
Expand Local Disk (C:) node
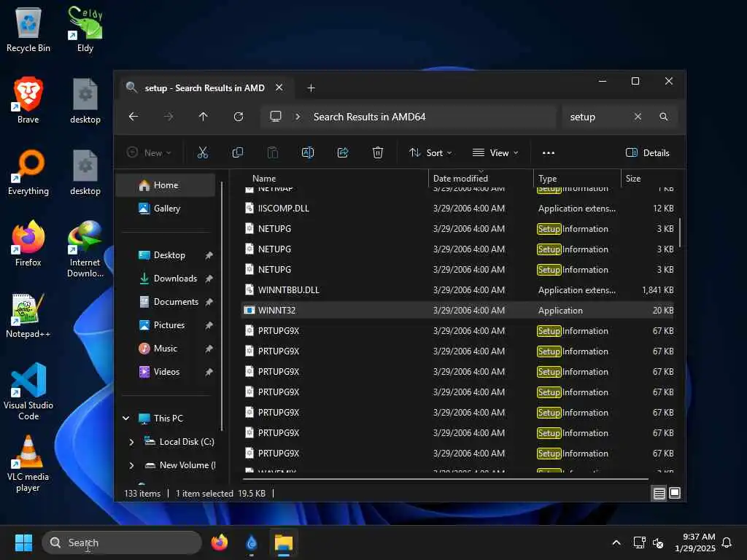coord(131,442)
